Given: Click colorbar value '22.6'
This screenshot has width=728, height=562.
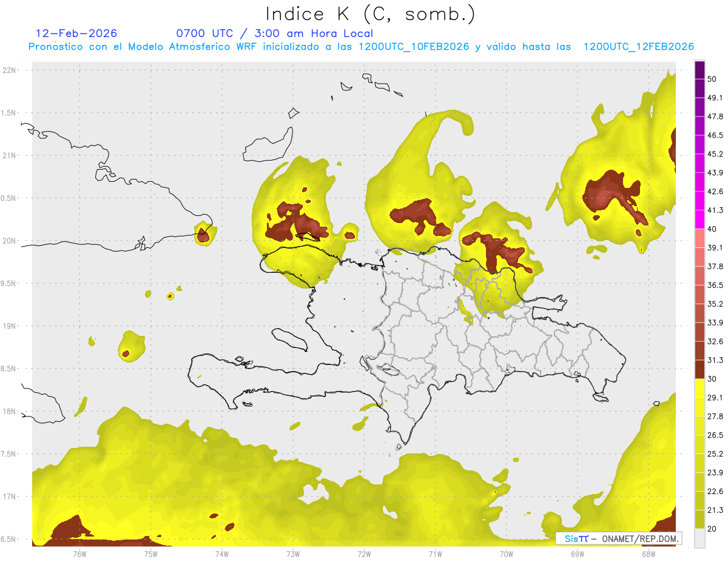Looking at the screenshot, I should [715, 492].
